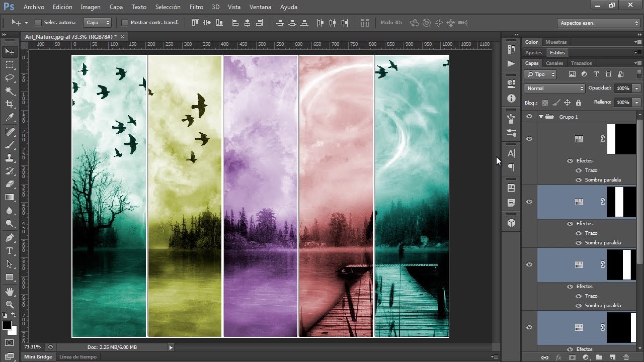Select the Eraser tool
Screen dimensions: 644x362
click(x=10, y=184)
